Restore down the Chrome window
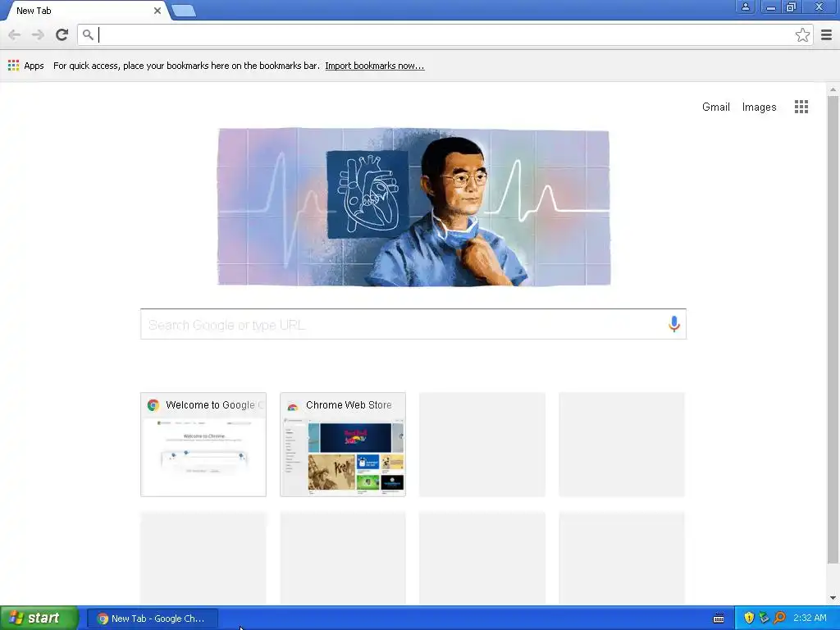Screen dimensions: 840x630 [x=791, y=7]
